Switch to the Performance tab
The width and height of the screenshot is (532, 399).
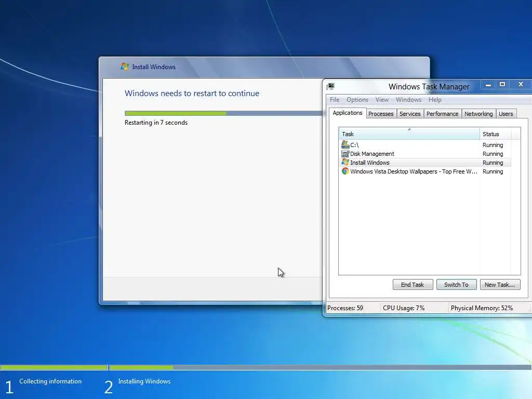(442, 114)
